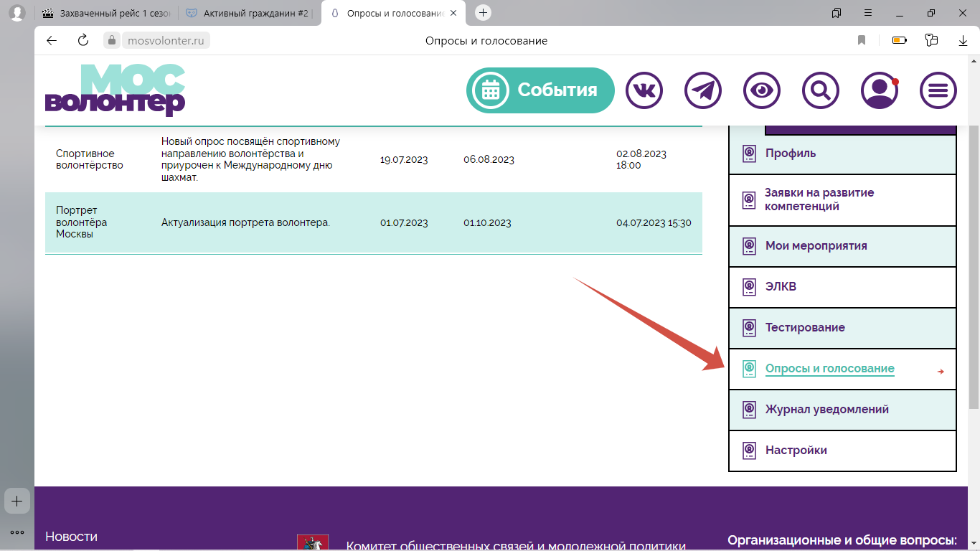Click the date 01.10.2023
This screenshot has width=980, height=551.
pos(487,222)
